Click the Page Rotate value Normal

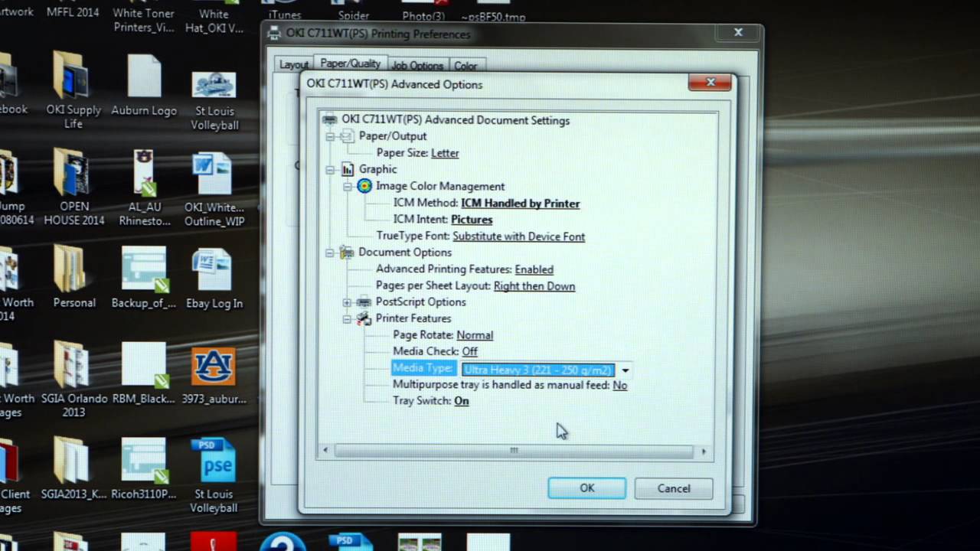click(475, 335)
